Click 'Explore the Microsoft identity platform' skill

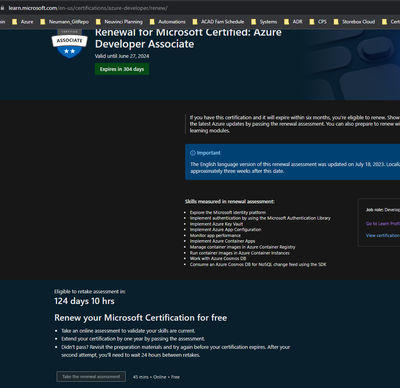[228, 212]
